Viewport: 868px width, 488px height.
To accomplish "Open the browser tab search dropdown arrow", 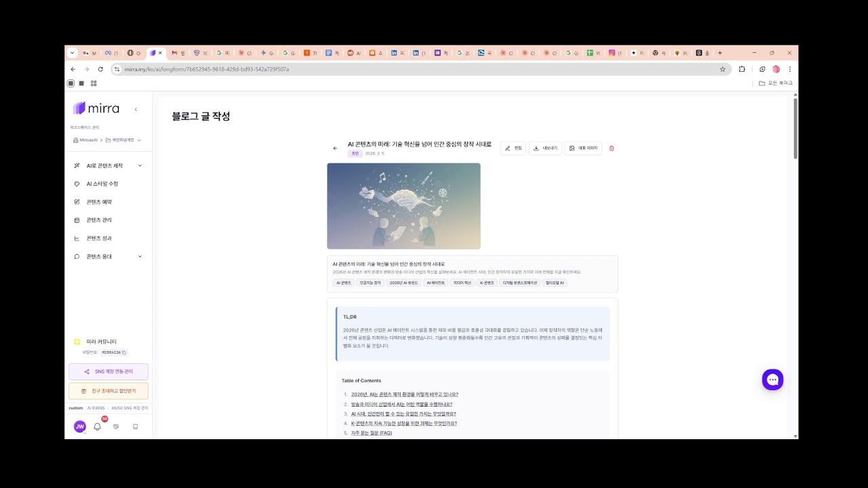I will point(73,53).
